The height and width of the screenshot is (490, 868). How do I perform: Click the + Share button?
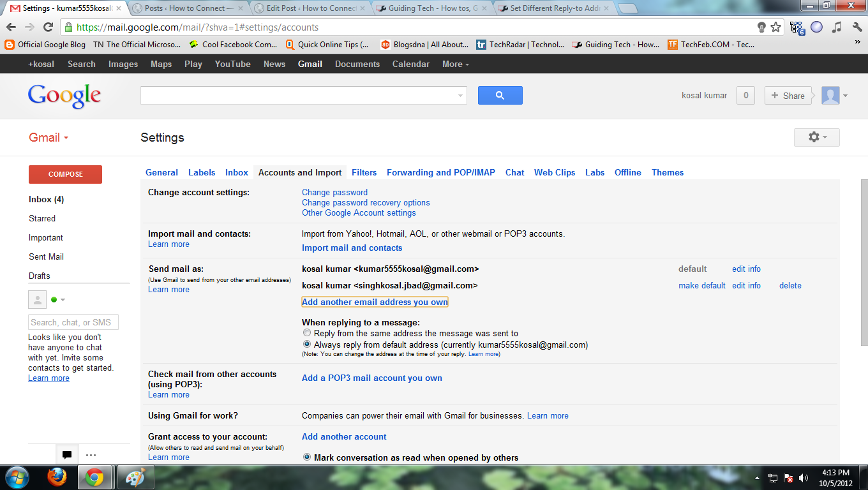click(x=788, y=96)
